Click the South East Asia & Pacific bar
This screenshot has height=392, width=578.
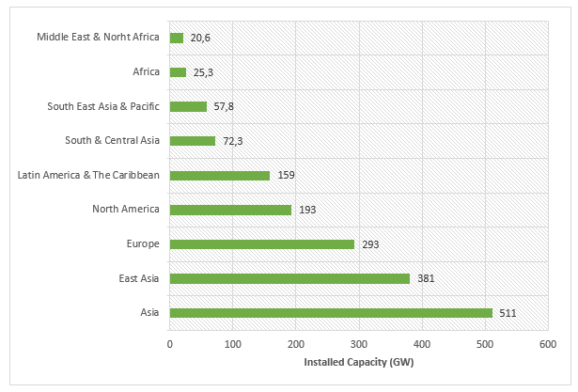[x=187, y=106]
